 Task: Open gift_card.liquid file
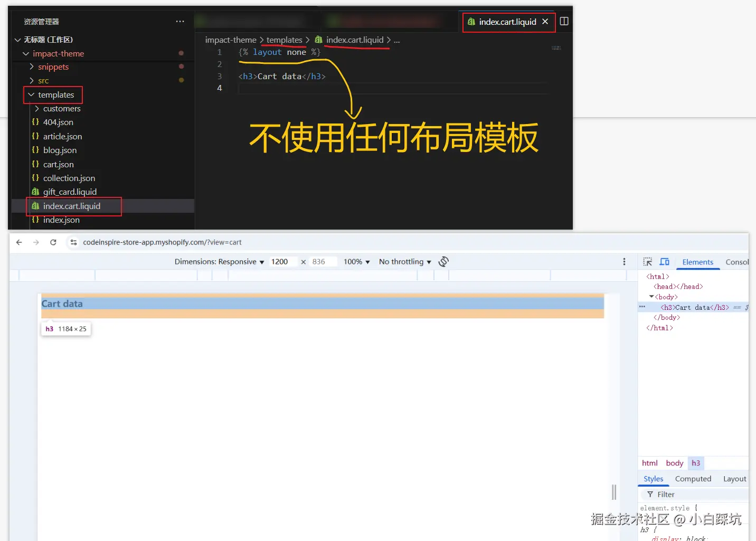pyautogui.click(x=70, y=192)
